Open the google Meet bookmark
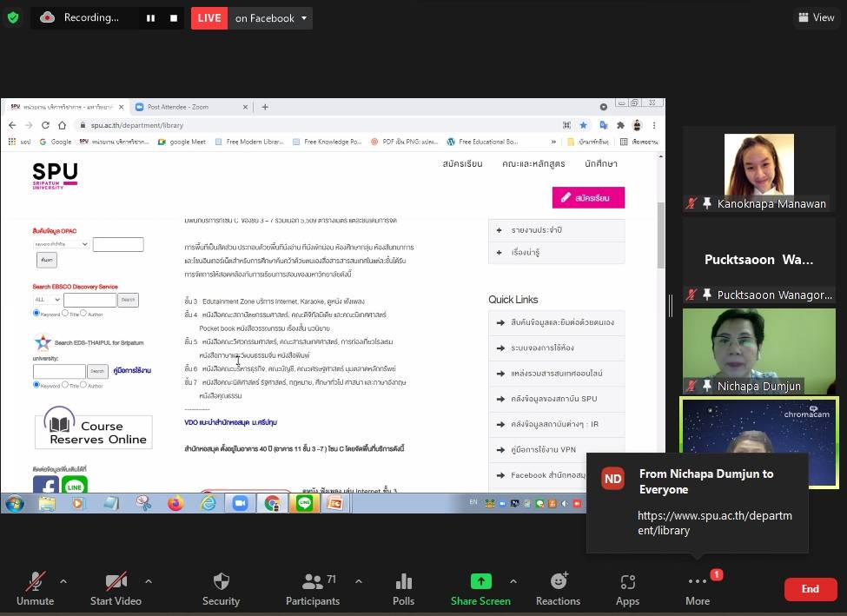This screenshot has height=616, width=847. coord(182,142)
